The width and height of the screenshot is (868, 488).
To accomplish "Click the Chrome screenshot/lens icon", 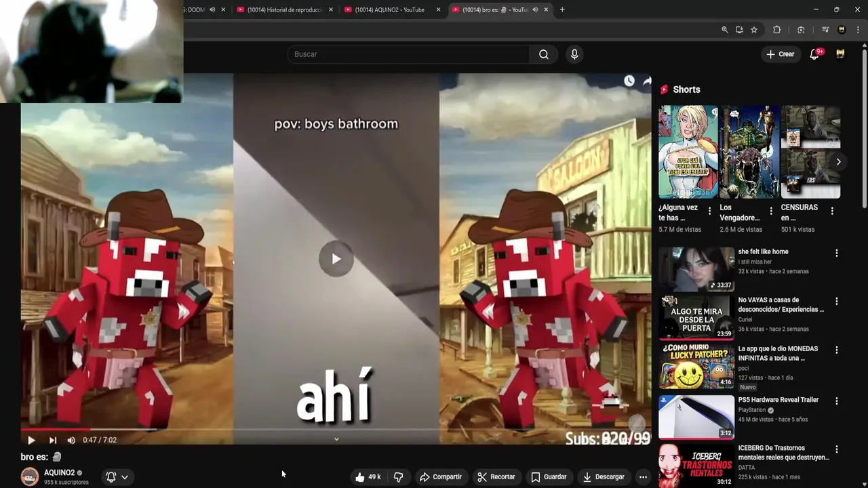I will [x=801, y=30].
